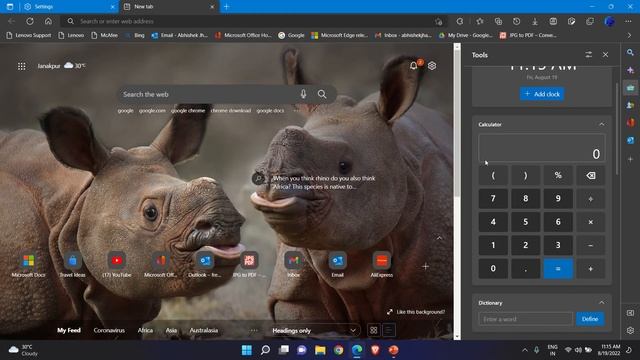Select the Coronavirus feed tab
This screenshot has width=640, height=360.
click(109, 331)
